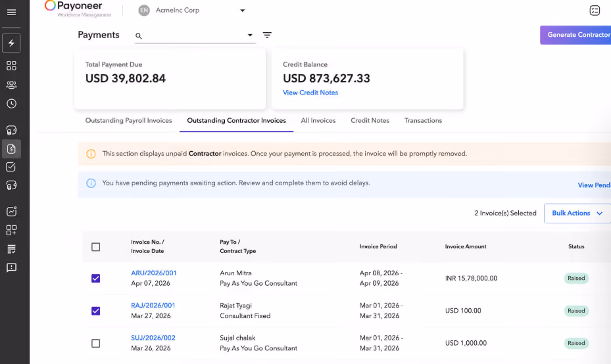Click Rajat Tyagi payee name
This screenshot has height=364, width=611.
pos(235,306)
